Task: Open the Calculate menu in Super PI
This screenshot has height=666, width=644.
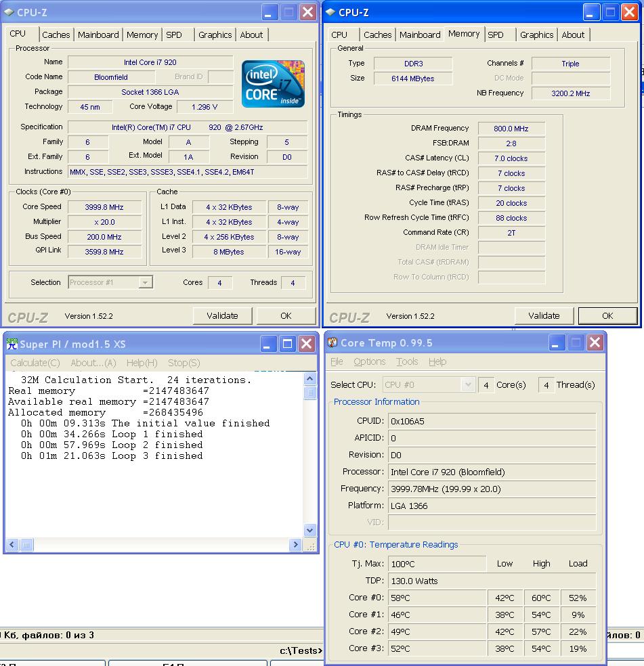Action: click(35, 363)
